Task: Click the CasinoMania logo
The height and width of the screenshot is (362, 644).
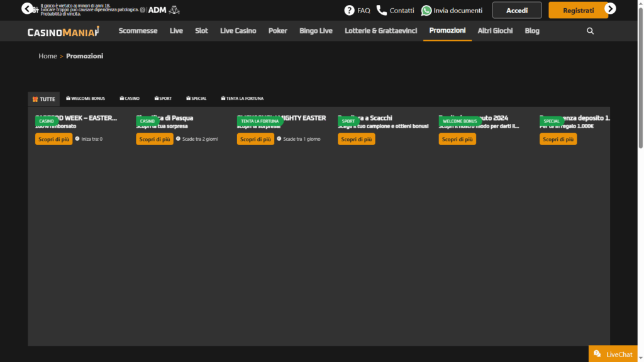Action: [x=64, y=31]
